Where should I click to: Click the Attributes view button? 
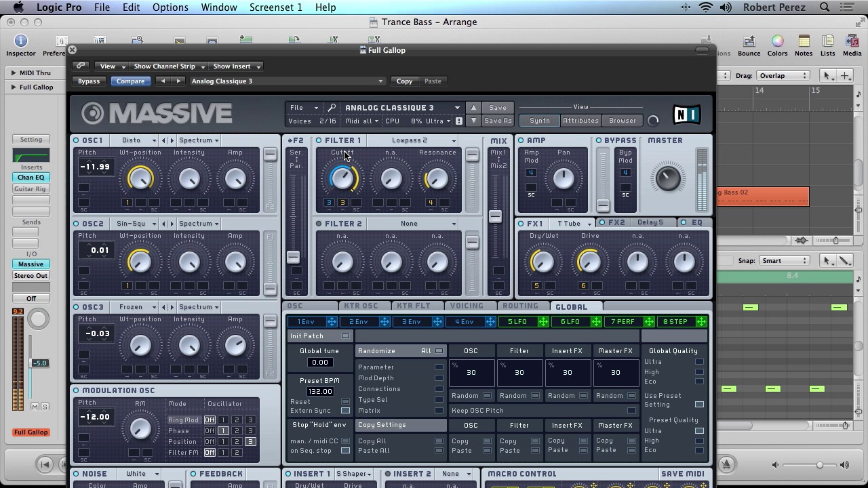click(x=580, y=121)
